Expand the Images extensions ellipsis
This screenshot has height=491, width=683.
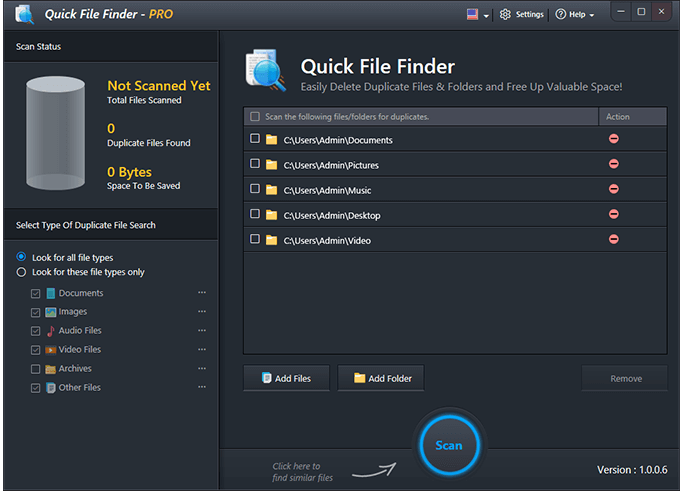202,312
